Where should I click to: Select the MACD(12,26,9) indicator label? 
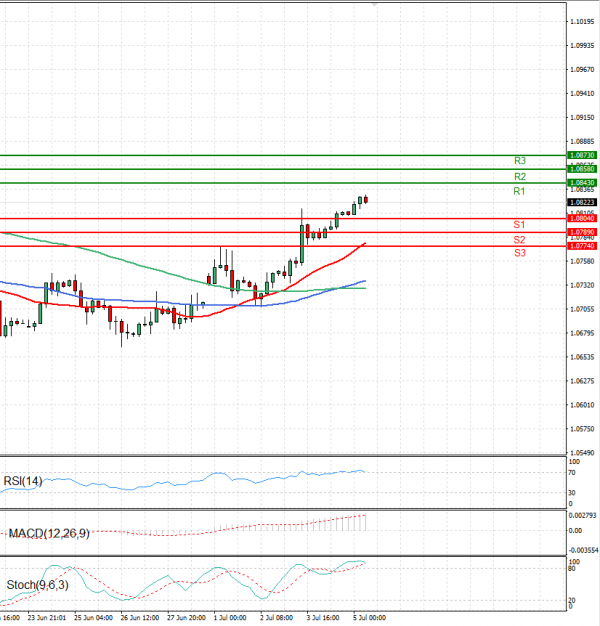49,533
